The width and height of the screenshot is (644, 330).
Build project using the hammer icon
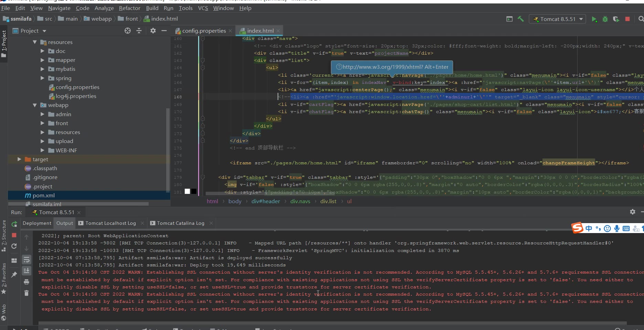(521, 19)
